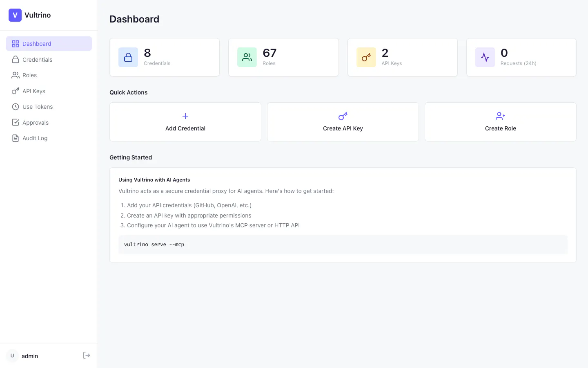Click the Credentials lock icon in sidebar
Image resolution: width=588 pixels, height=368 pixels.
(x=16, y=60)
